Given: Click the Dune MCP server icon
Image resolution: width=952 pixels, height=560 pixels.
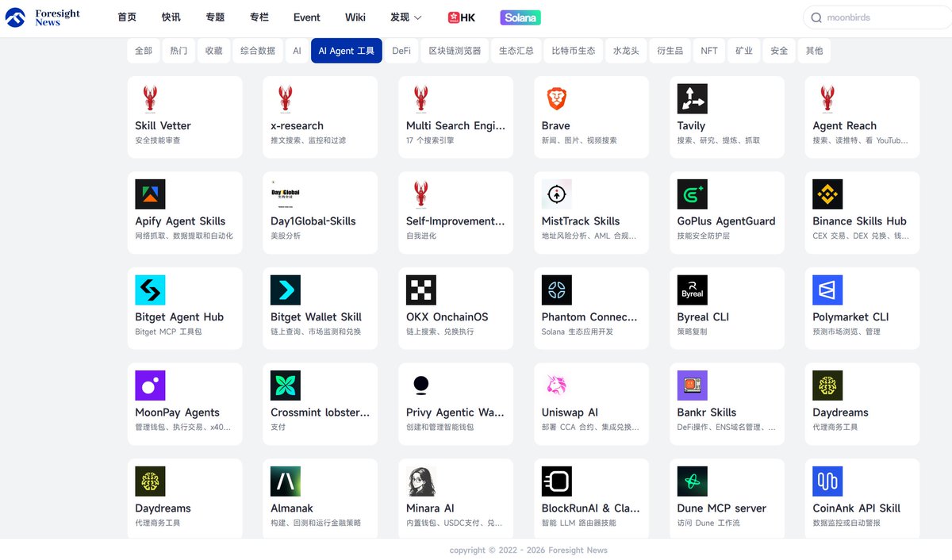Looking at the screenshot, I should 693,481.
